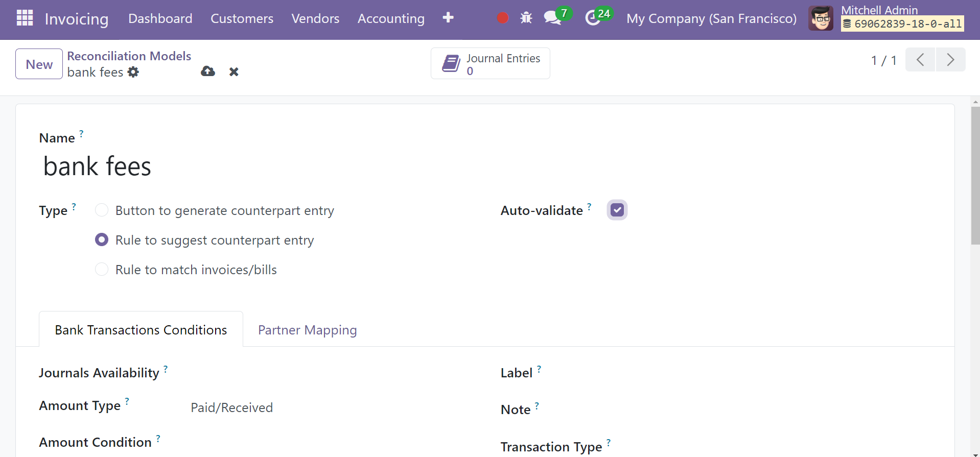Show help tooltip for Auto-validate
980x457 pixels.
coord(589,206)
